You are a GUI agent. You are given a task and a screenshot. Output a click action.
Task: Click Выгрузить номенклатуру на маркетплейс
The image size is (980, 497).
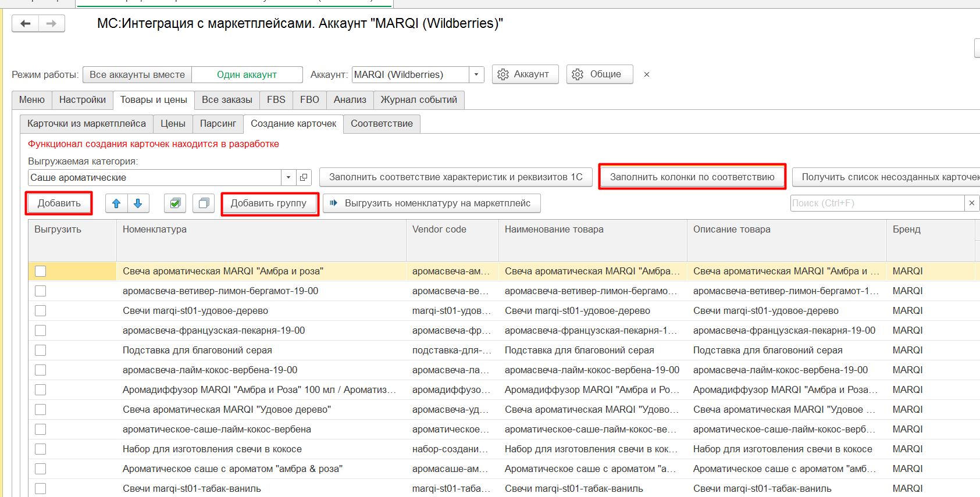[432, 203]
